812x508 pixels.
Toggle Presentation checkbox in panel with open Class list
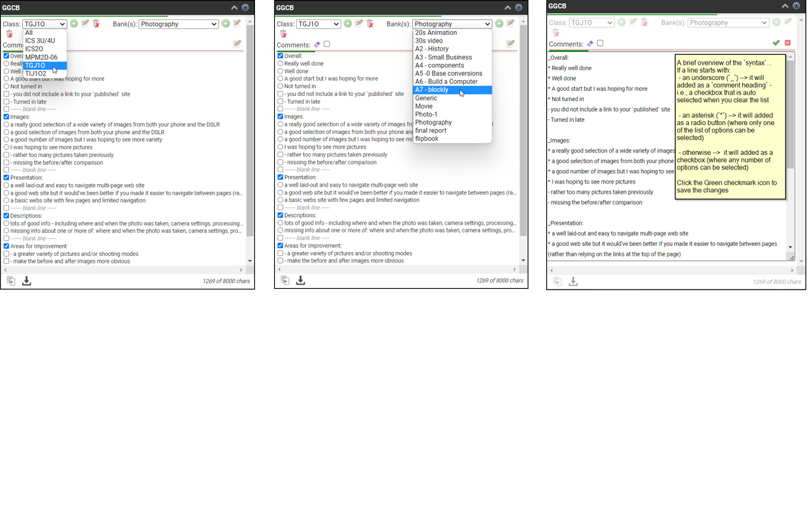(x=6, y=178)
